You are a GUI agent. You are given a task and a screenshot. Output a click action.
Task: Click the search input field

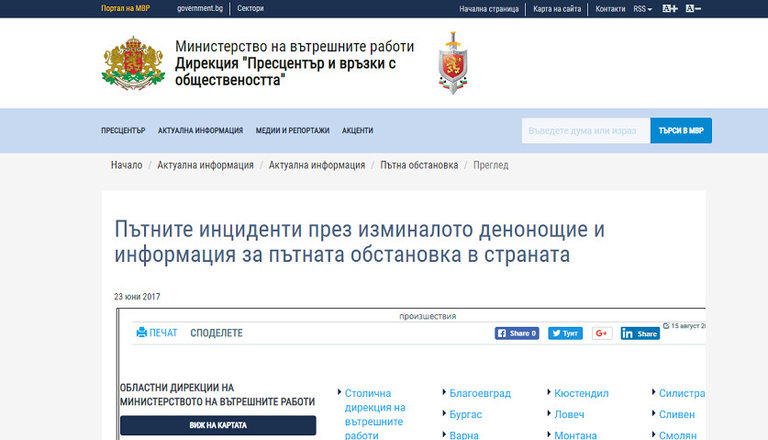click(x=585, y=131)
